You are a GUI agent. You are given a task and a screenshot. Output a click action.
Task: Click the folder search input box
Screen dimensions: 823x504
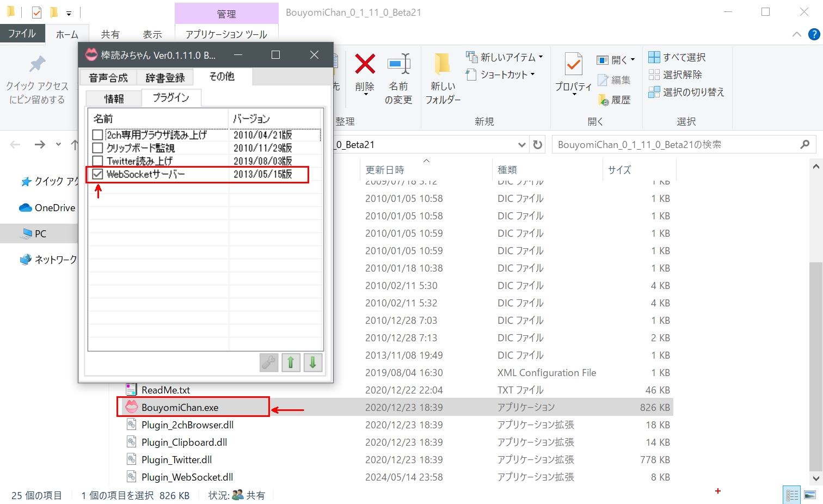675,145
